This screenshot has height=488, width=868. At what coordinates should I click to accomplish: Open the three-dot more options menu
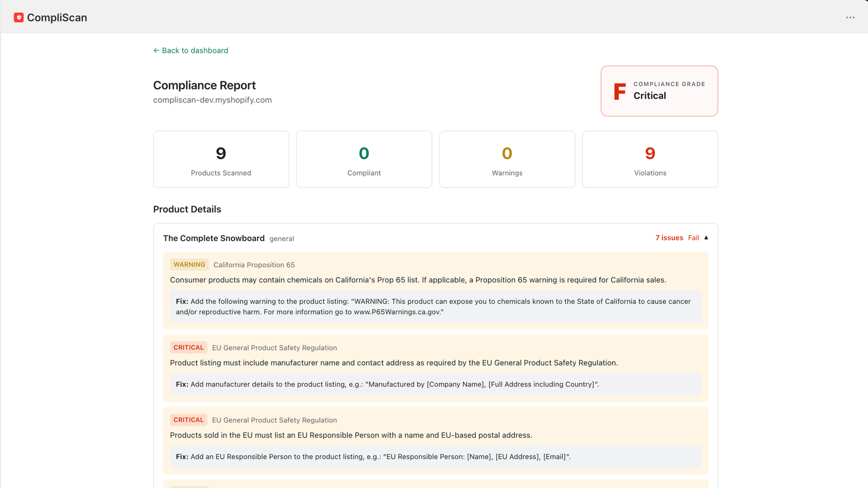pos(850,17)
